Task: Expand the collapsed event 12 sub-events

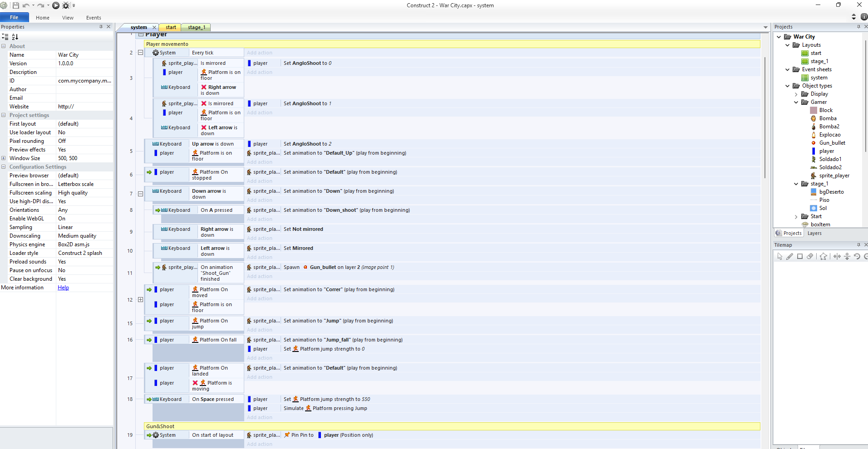Action: (140, 300)
